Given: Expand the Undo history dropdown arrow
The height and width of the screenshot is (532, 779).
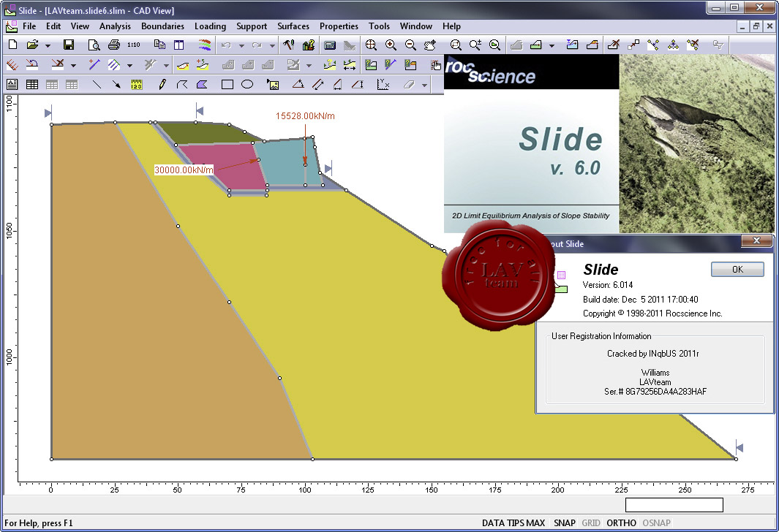Looking at the screenshot, I should click(x=241, y=45).
